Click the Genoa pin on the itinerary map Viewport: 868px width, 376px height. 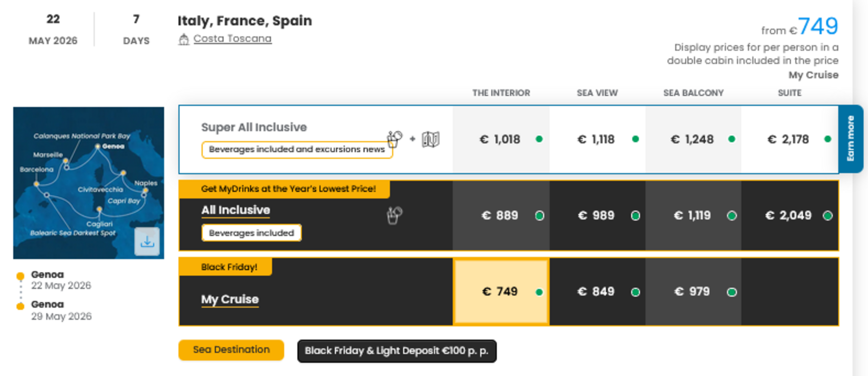click(x=99, y=147)
